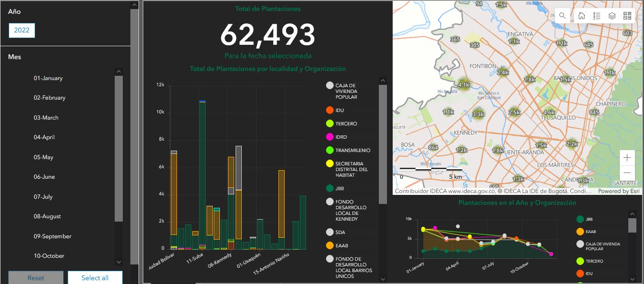644x284 pixels.
Task: Click the 4.1k cluster marker on map
Action: point(464,85)
